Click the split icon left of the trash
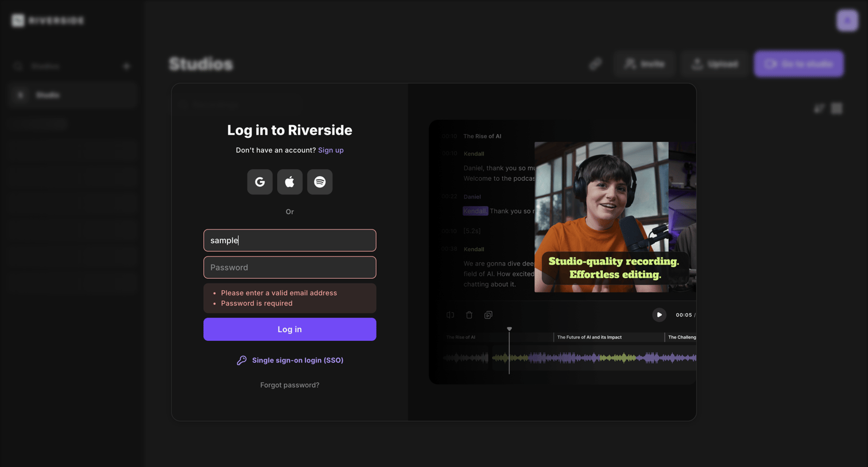This screenshot has height=467, width=868. tap(451, 315)
